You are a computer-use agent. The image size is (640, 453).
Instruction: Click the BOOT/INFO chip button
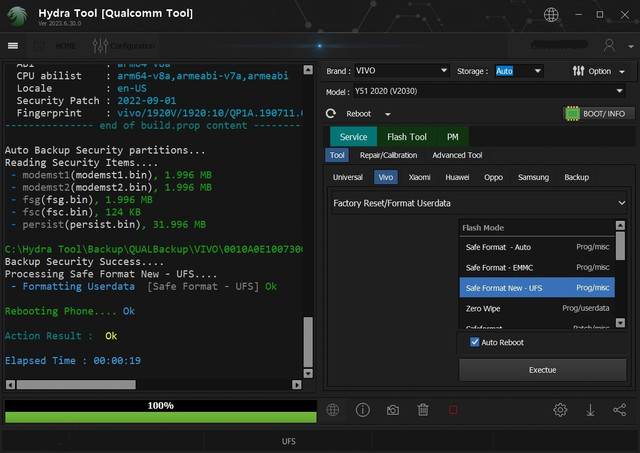(x=599, y=113)
